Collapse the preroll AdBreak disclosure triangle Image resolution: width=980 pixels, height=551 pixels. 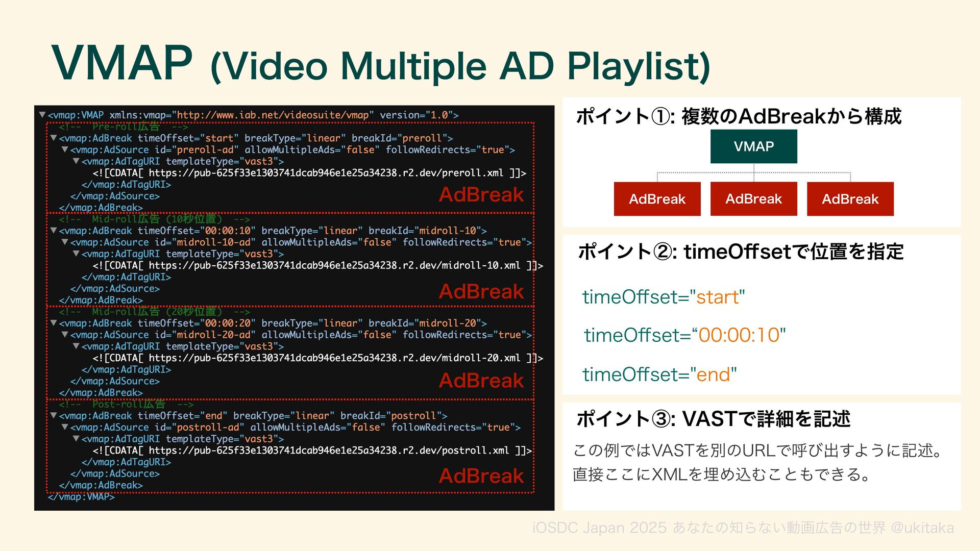tap(54, 138)
